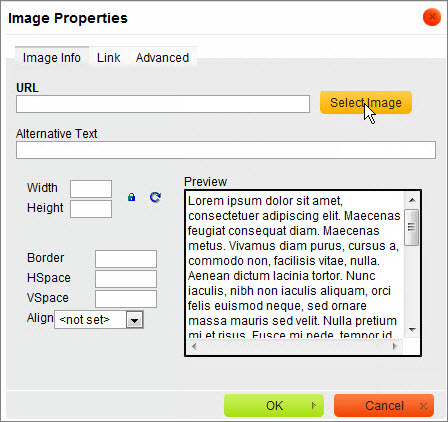Screen dimensions: 448x422
Task: Confirm with the OK button
Action: [x=274, y=406]
